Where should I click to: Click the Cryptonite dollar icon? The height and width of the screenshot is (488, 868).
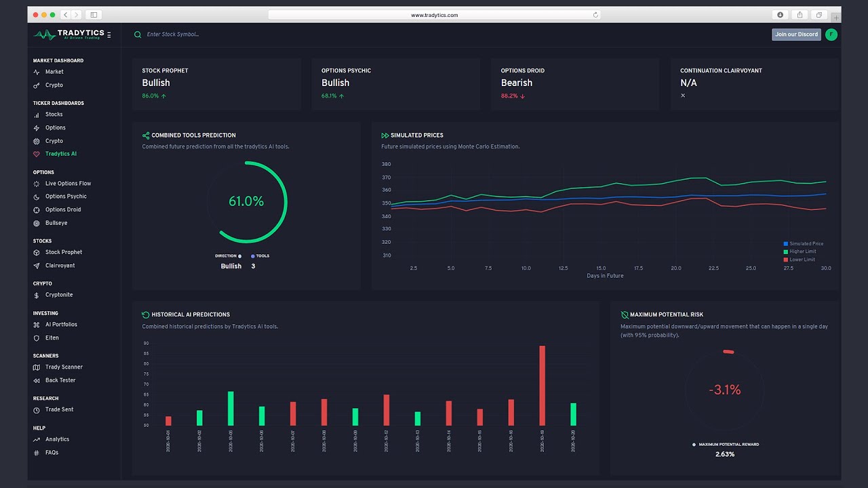37,296
